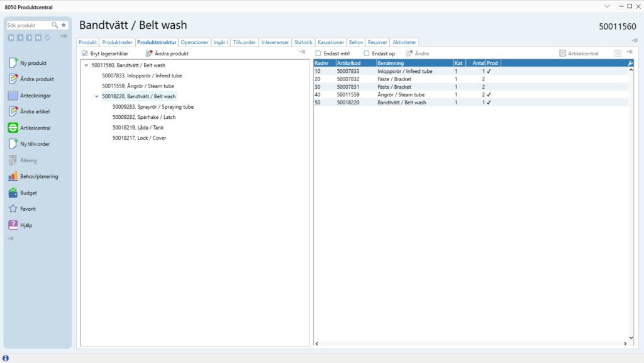Open Behov/planering chart icon

(x=13, y=177)
